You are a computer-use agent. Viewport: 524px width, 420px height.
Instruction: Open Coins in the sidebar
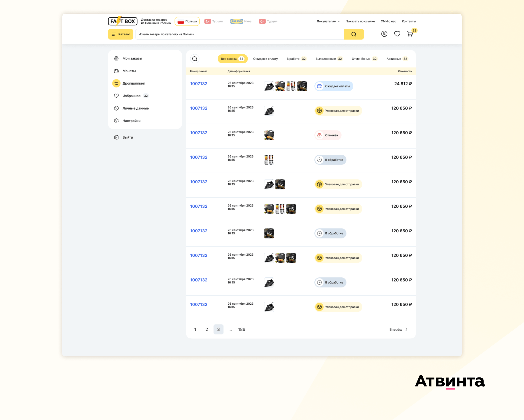click(x=129, y=71)
